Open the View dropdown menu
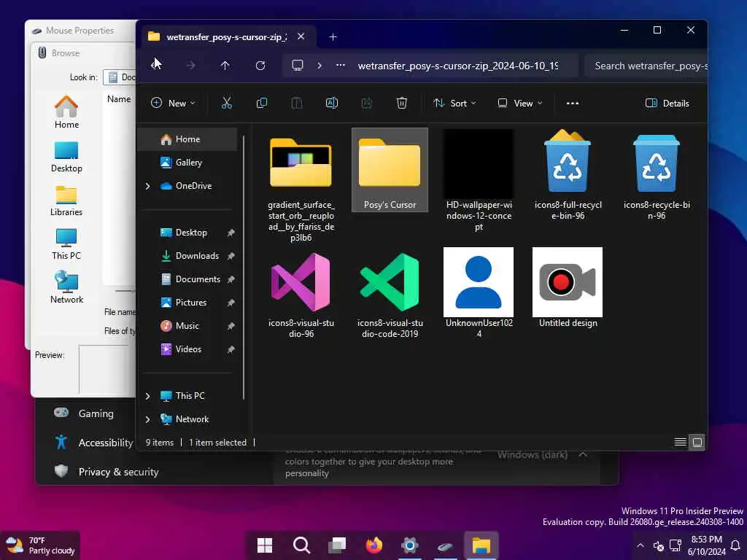The image size is (747, 560). point(520,103)
